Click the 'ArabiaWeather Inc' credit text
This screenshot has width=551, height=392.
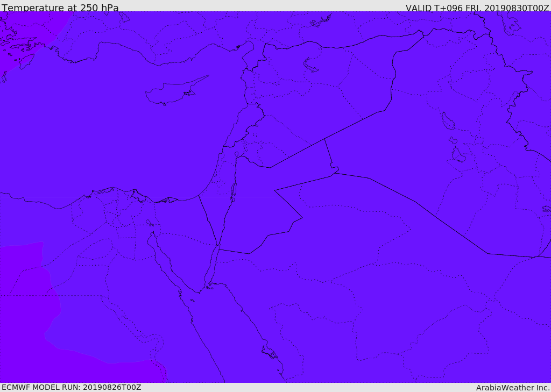pyautogui.click(x=513, y=388)
